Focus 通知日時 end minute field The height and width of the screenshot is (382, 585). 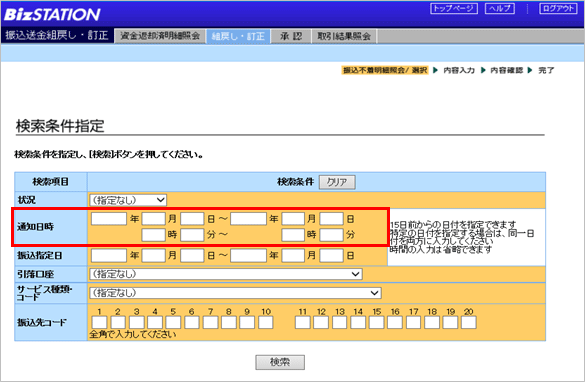tap(331, 235)
